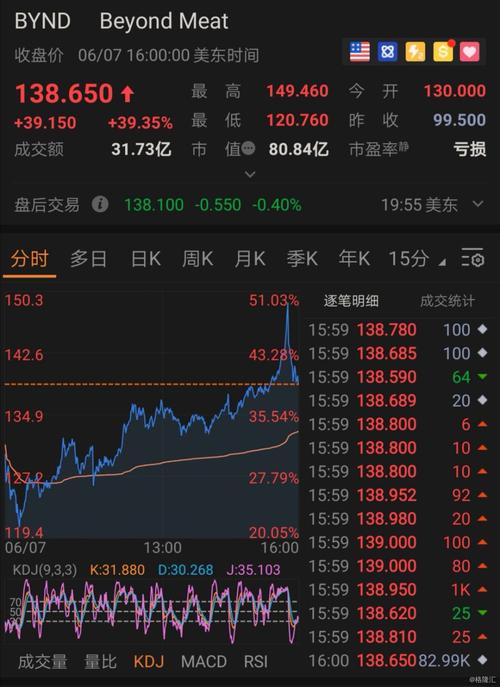The image size is (500, 687).
Task: Expand more quote details chevron
Action: pyautogui.click(x=250, y=174)
